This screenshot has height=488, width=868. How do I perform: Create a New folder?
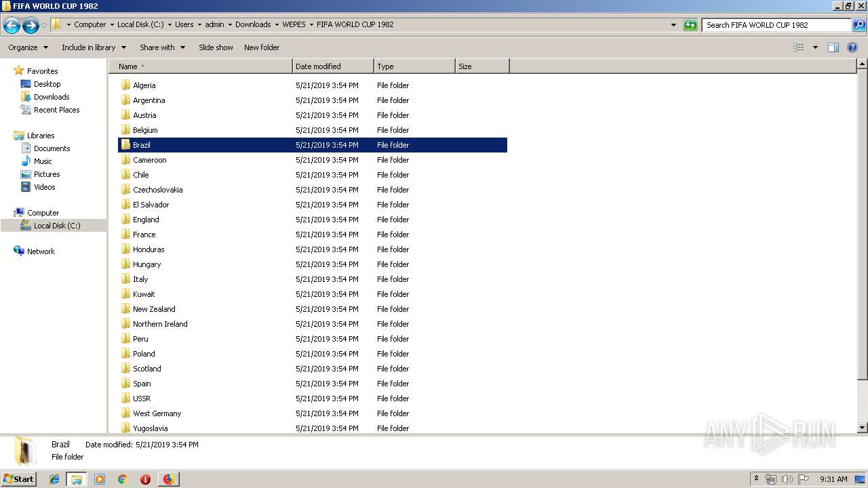pos(262,47)
